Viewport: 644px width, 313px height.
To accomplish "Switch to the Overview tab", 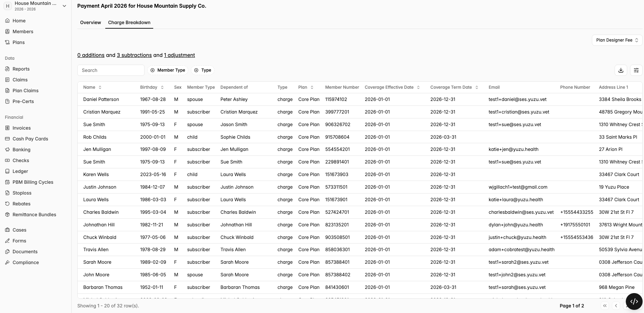I will pyautogui.click(x=91, y=22).
